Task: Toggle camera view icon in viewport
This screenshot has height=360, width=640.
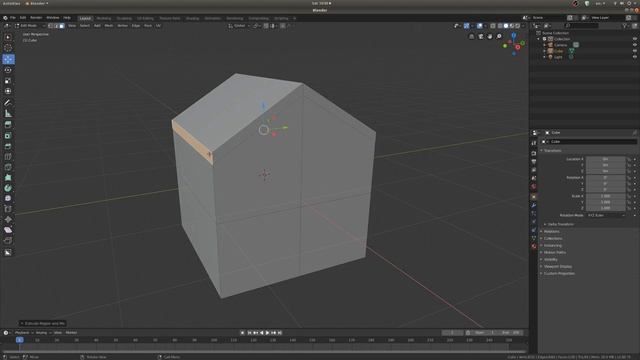Action: [x=481, y=37]
